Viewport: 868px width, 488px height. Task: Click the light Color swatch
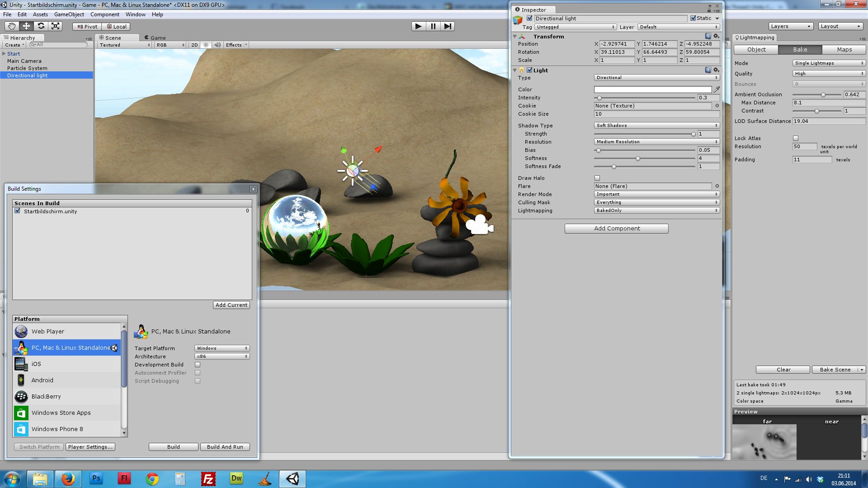click(x=652, y=89)
